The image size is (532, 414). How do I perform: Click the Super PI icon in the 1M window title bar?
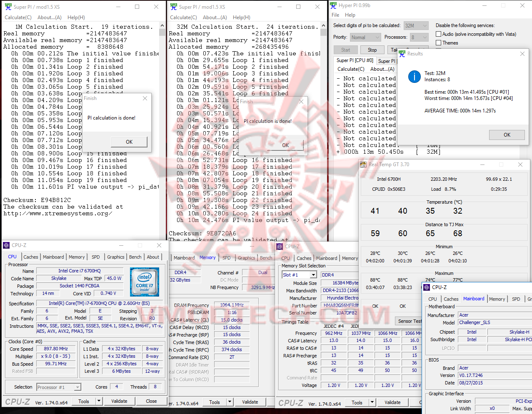click(x=8, y=7)
